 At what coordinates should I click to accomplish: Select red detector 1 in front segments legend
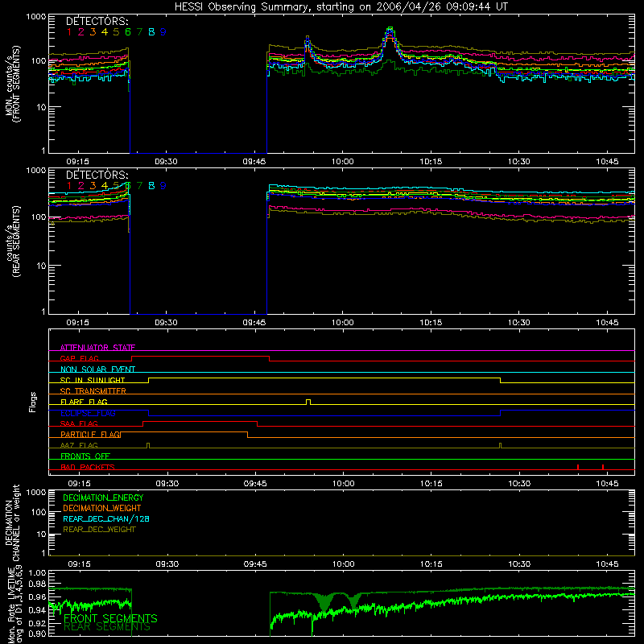click(x=69, y=32)
